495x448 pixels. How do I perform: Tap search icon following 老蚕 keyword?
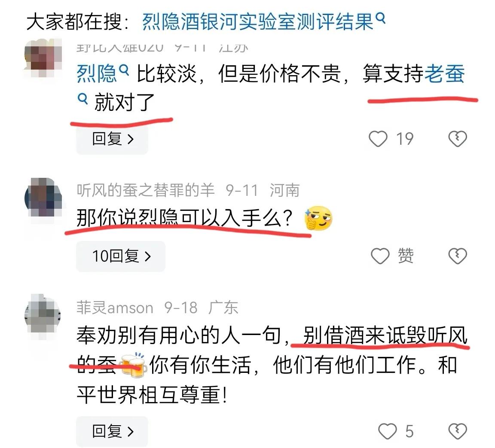tap(82, 99)
